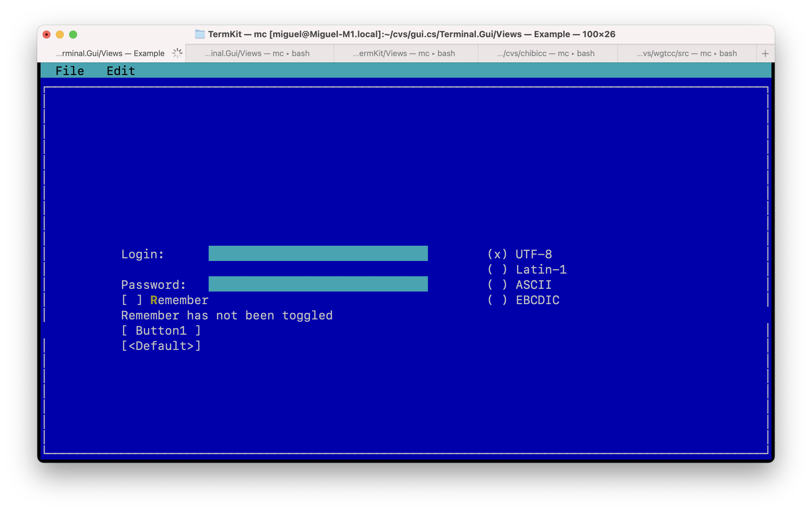Click the activity spinner on first tab
Viewport: 812px width, 512px height.
pos(177,53)
